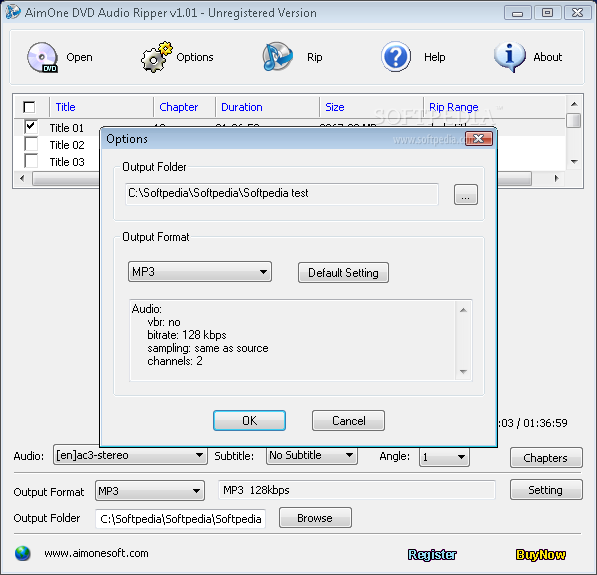Click the Rip Range column header
Viewport: 597px width, 575px height.
click(x=453, y=107)
